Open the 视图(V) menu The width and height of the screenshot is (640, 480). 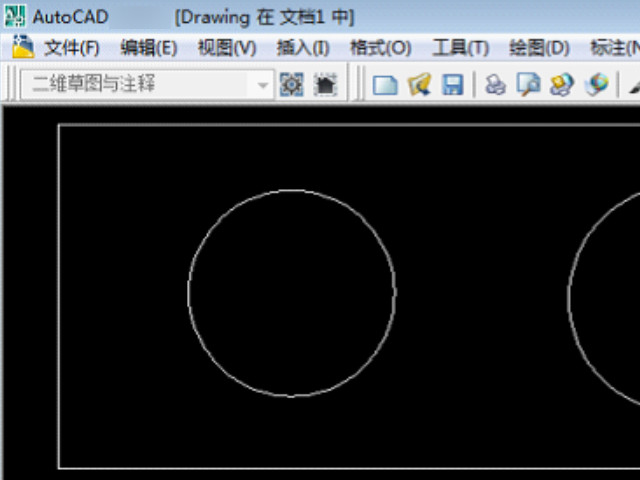(x=227, y=48)
